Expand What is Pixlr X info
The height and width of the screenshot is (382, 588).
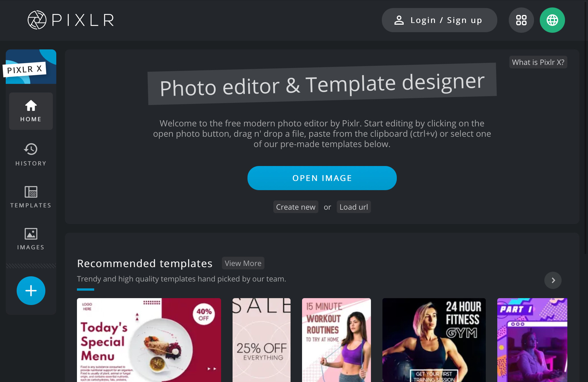[x=538, y=62]
